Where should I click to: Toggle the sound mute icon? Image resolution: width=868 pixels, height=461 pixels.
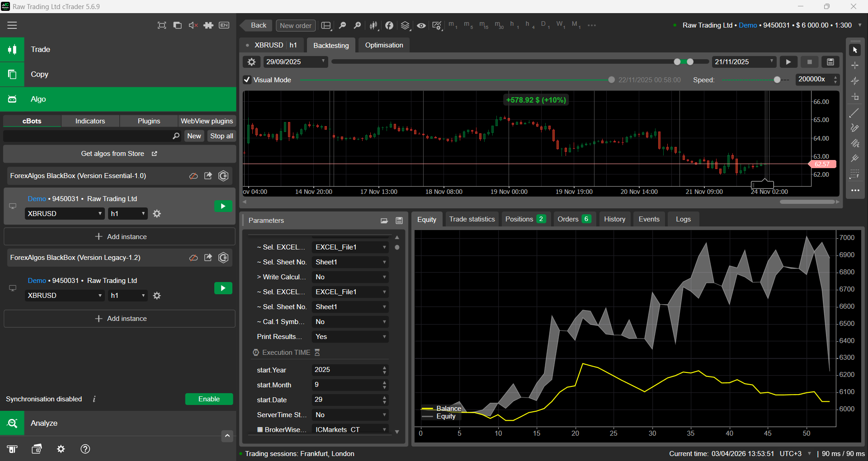point(193,25)
